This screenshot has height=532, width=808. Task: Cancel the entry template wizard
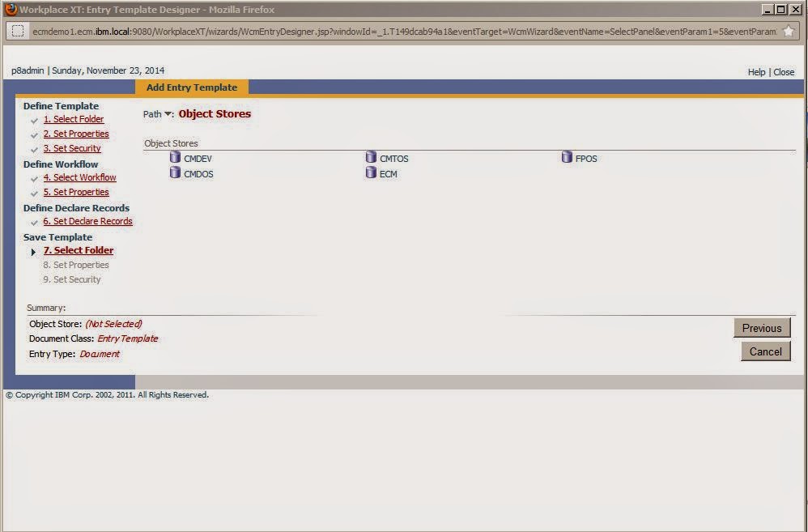click(764, 351)
